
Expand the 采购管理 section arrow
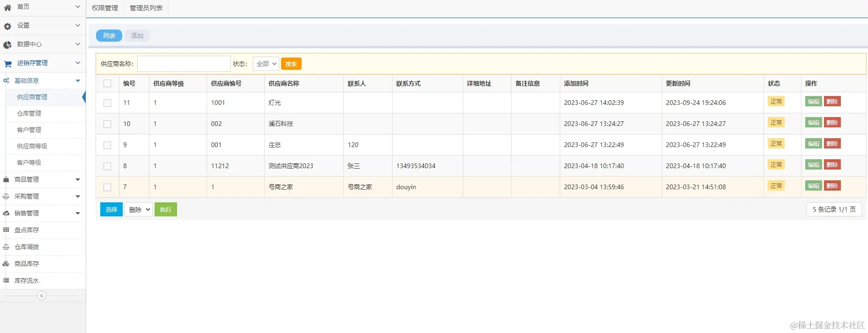point(78,196)
